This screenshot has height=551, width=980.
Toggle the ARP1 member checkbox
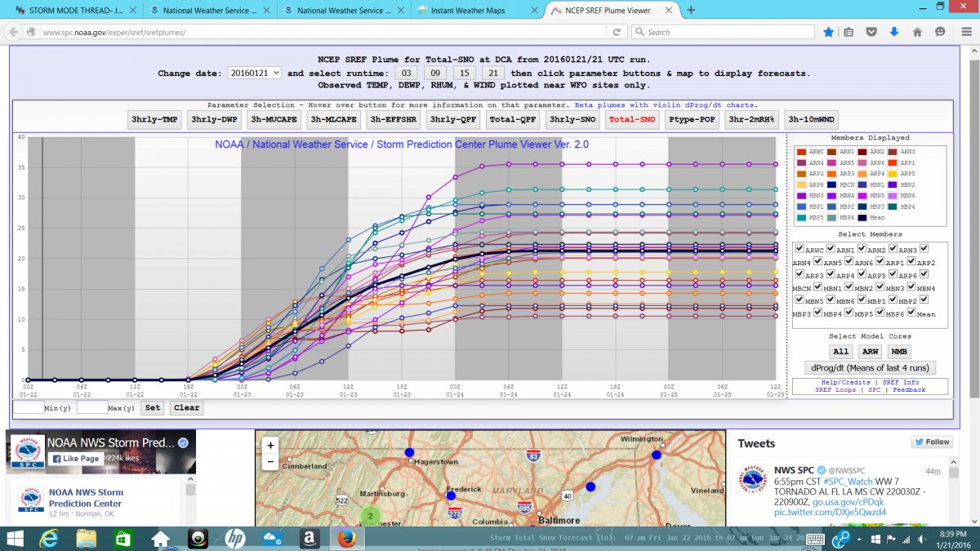[x=880, y=260]
